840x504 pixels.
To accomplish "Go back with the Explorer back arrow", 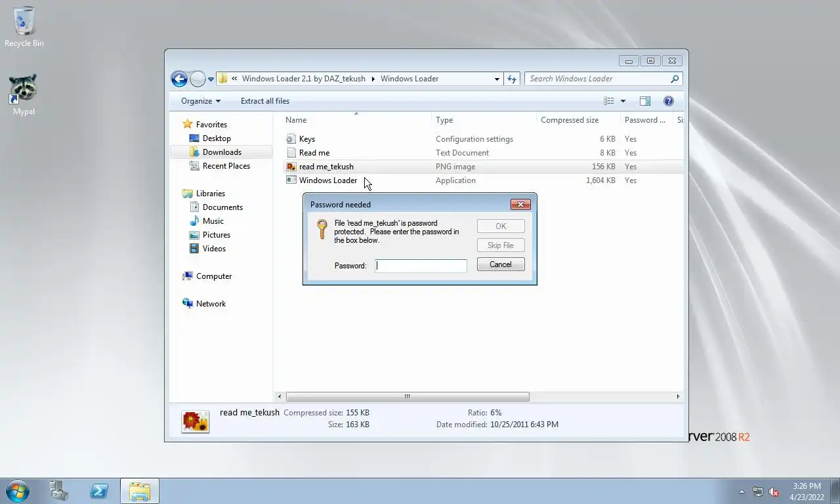I will point(179,79).
